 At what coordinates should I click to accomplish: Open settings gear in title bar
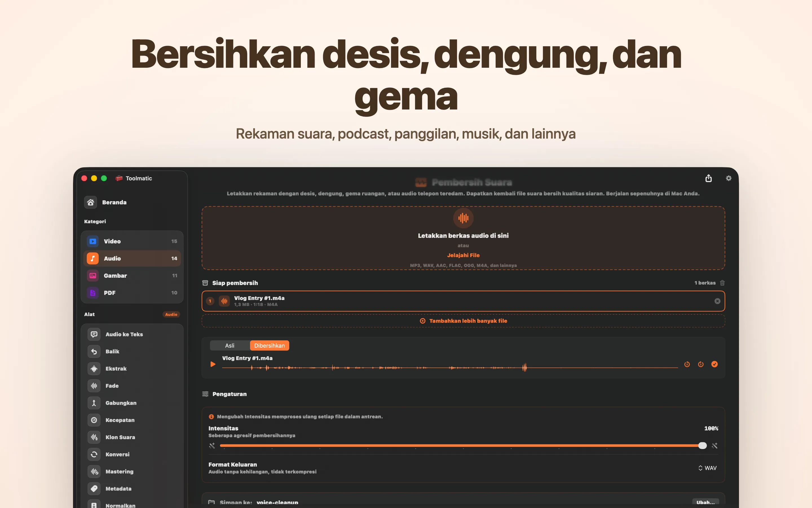coord(729,178)
